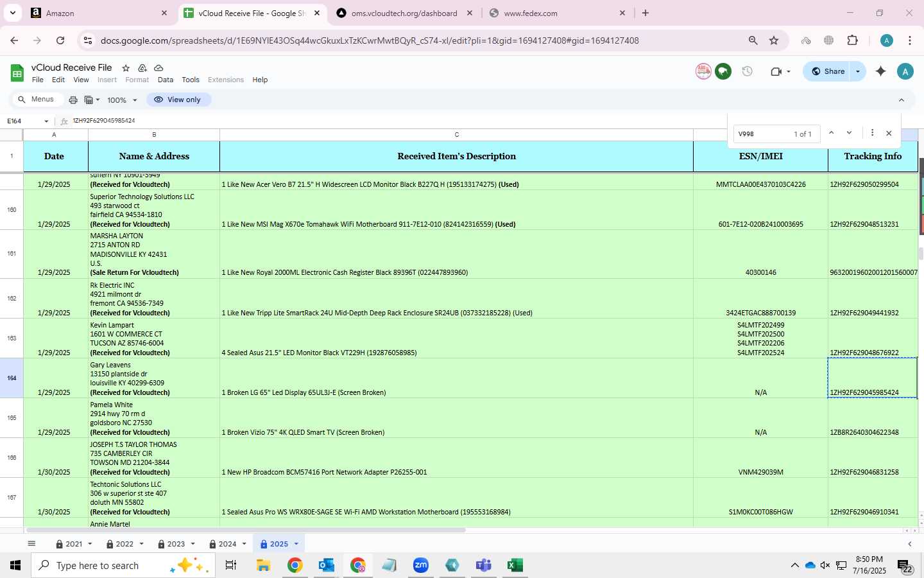View site information icon in address bar
The image size is (924, 578).
point(88,40)
